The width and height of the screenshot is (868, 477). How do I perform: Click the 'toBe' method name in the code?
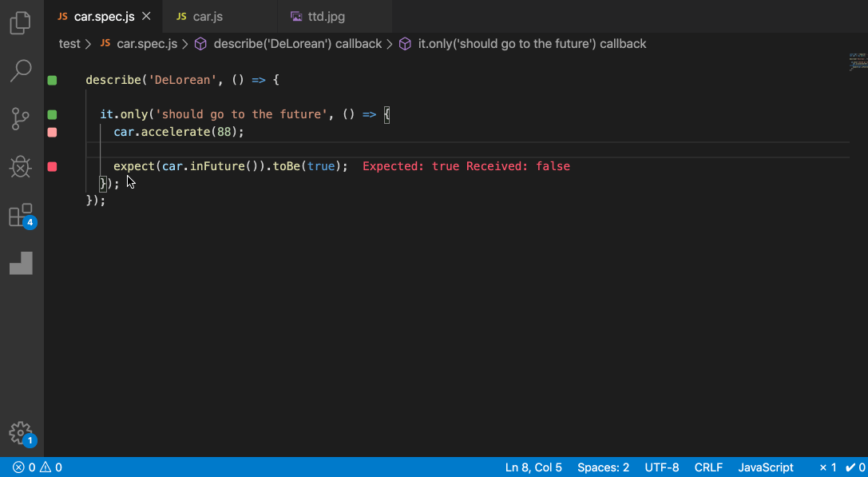pos(287,166)
